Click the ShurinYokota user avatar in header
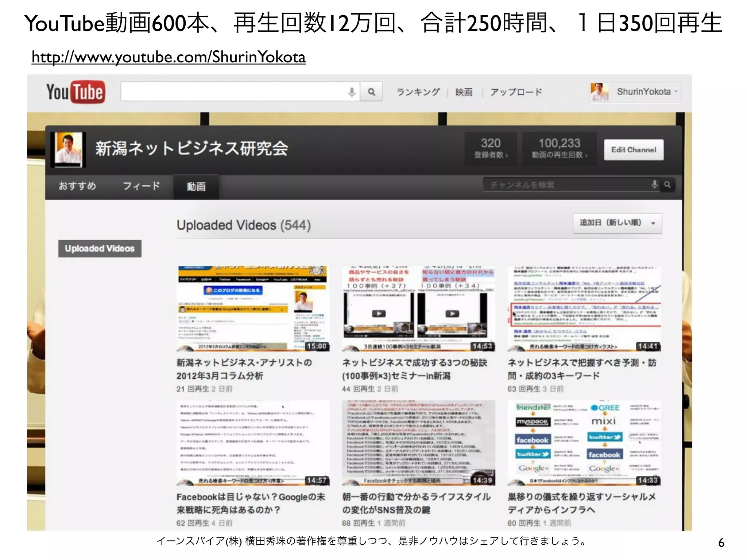Screen dimensions: 747x560 (x=599, y=92)
